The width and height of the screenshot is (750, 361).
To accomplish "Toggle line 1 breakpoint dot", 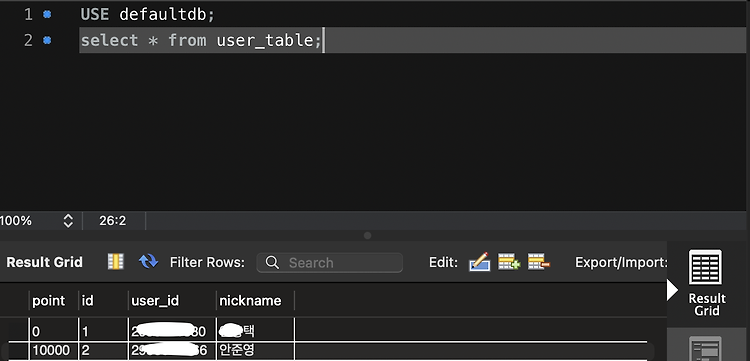I will pyautogui.click(x=47, y=15).
